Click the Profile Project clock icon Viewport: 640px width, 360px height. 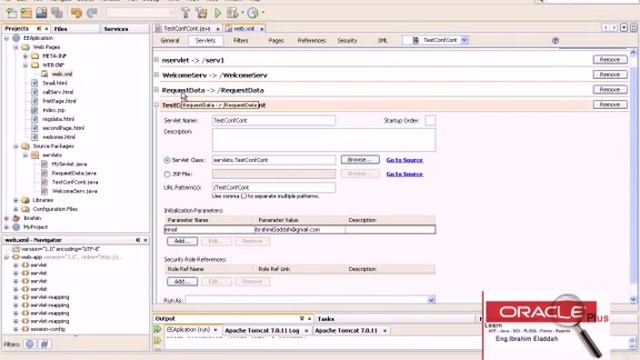pos(253,13)
